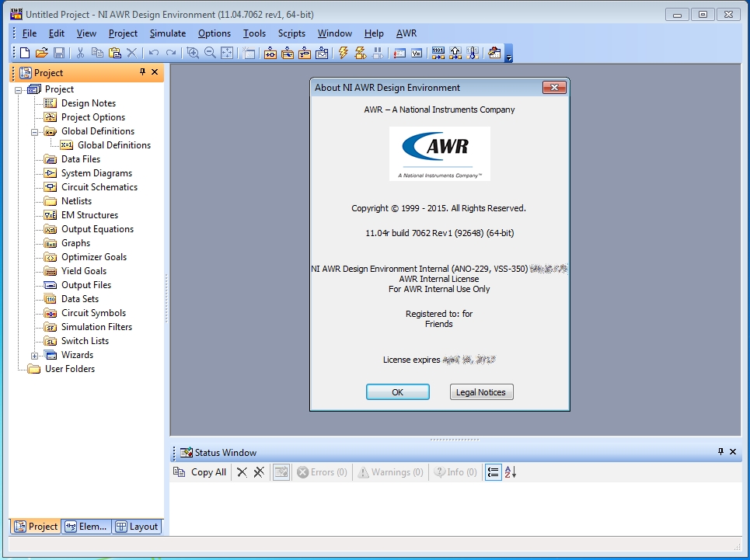Open Legal Notices from About dialog

[481, 391]
